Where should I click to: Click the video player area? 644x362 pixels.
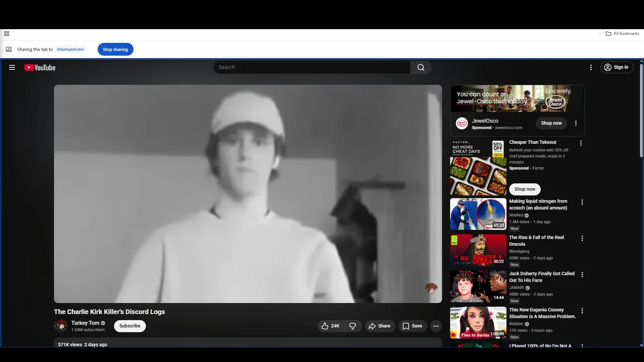click(248, 194)
